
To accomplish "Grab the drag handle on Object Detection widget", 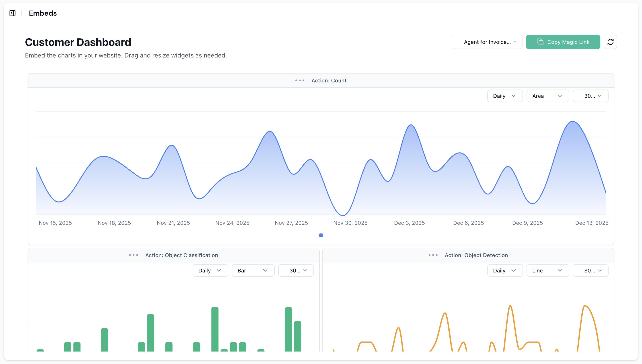I will click(x=433, y=255).
